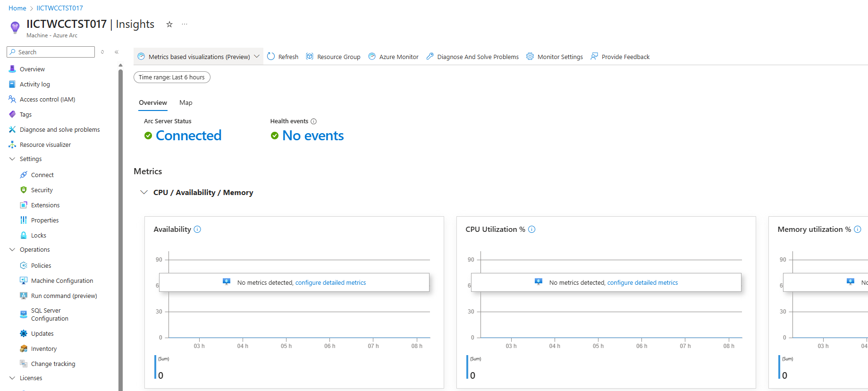
Task: Click the Provide Feedback icon
Action: (594, 57)
